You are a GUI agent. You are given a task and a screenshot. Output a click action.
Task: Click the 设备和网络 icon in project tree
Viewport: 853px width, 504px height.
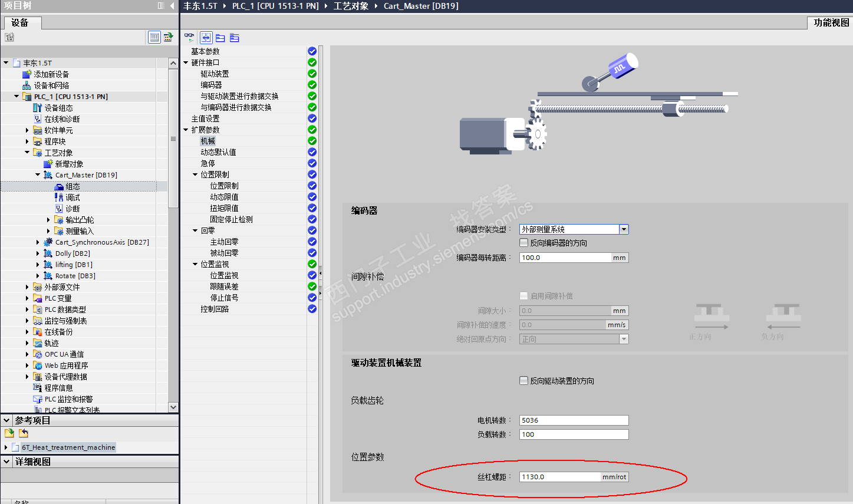(x=27, y=85)
